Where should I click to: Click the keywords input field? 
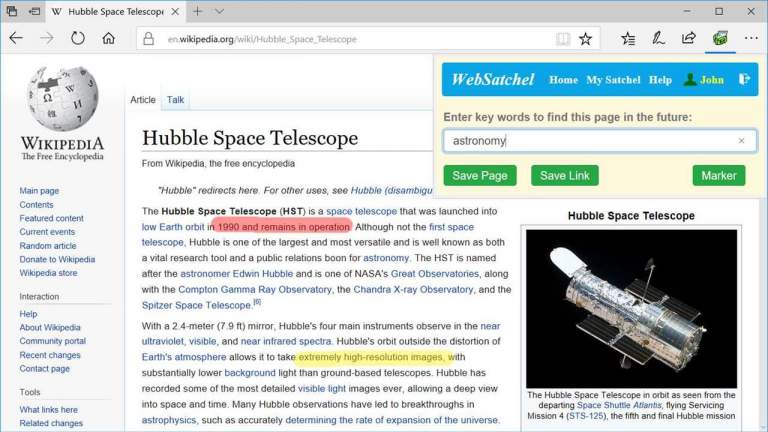(x=600, y=141)
